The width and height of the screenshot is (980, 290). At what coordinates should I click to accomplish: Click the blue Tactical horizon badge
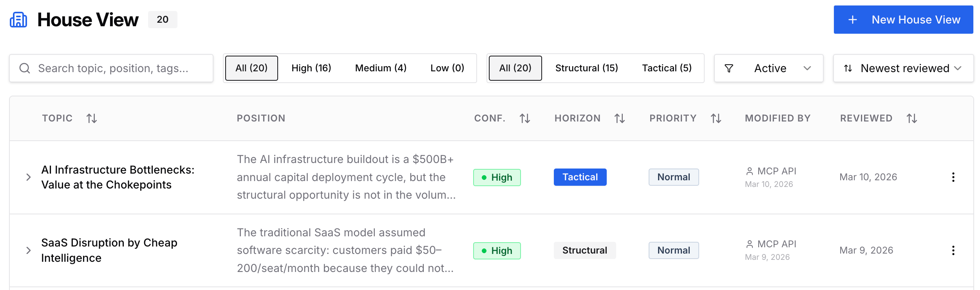click(x=580, y=177)
